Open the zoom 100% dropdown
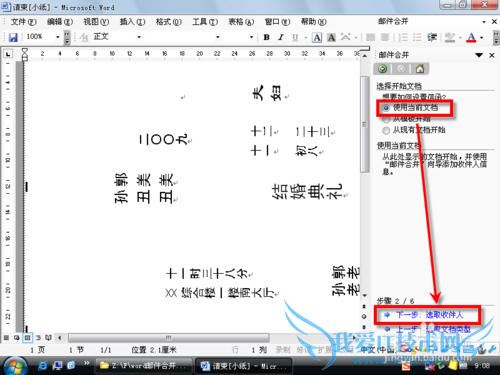The height and width of the screenshot is (375, 500). [x=58, y=37]
